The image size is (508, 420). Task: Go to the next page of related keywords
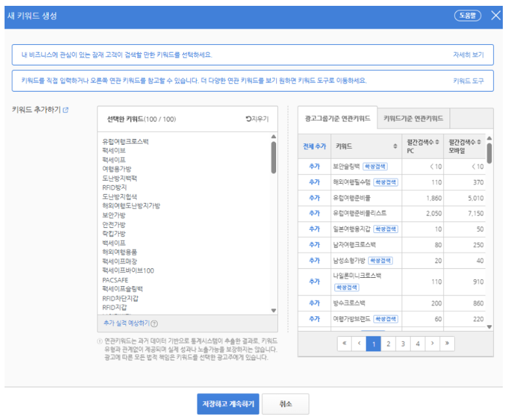[432, 343]
